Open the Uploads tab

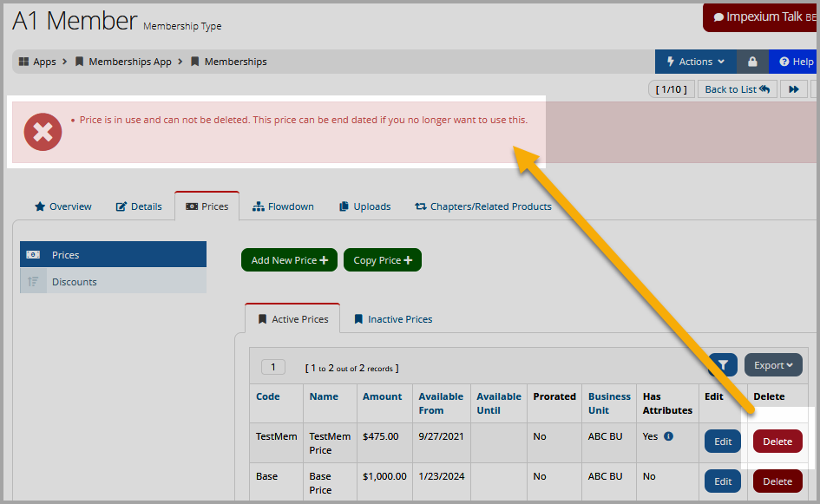(364, 206)
